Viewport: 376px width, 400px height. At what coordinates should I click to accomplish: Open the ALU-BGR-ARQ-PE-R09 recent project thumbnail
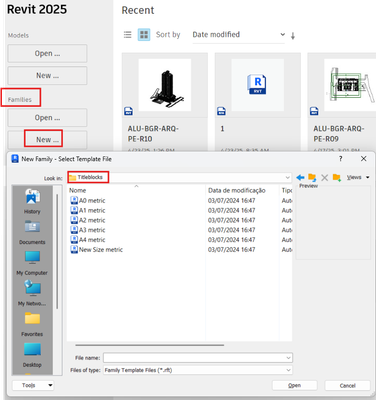(350, 85)
